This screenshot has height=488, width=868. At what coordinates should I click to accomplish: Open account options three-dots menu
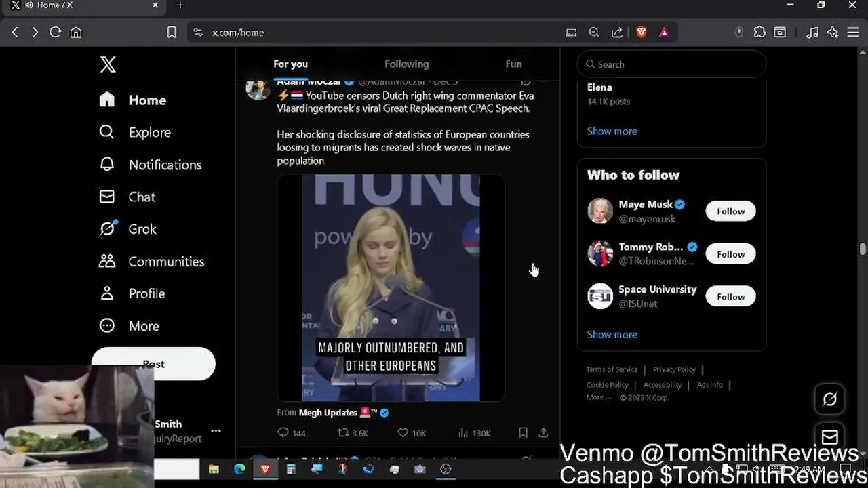point(216,430)
